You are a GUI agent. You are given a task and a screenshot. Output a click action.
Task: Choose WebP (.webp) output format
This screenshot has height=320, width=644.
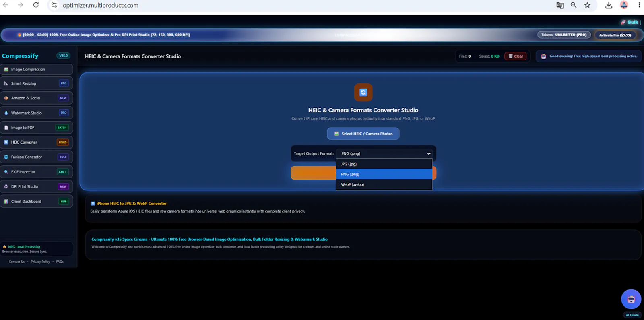click(x=384, y=184)
